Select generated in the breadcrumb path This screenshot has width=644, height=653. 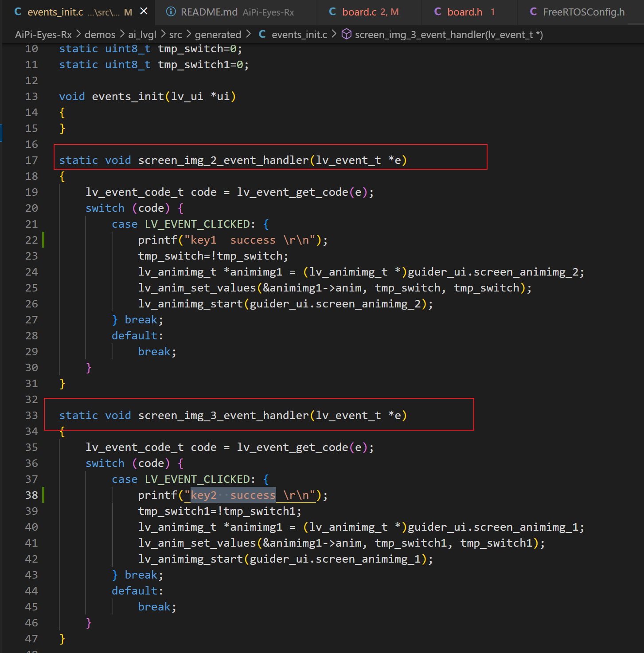pos(218,35)
